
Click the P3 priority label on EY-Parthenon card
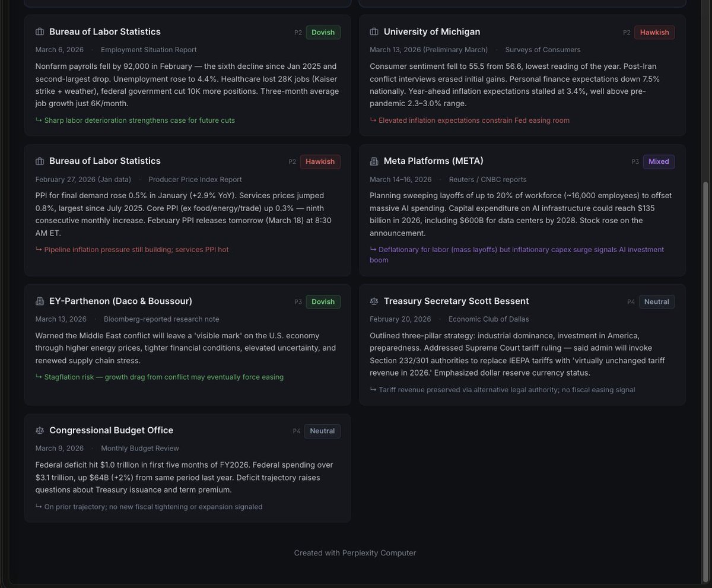pos(298,302)
